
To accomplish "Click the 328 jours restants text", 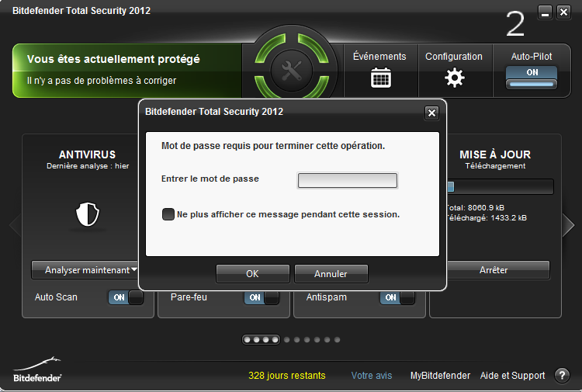I will [287, 376].
